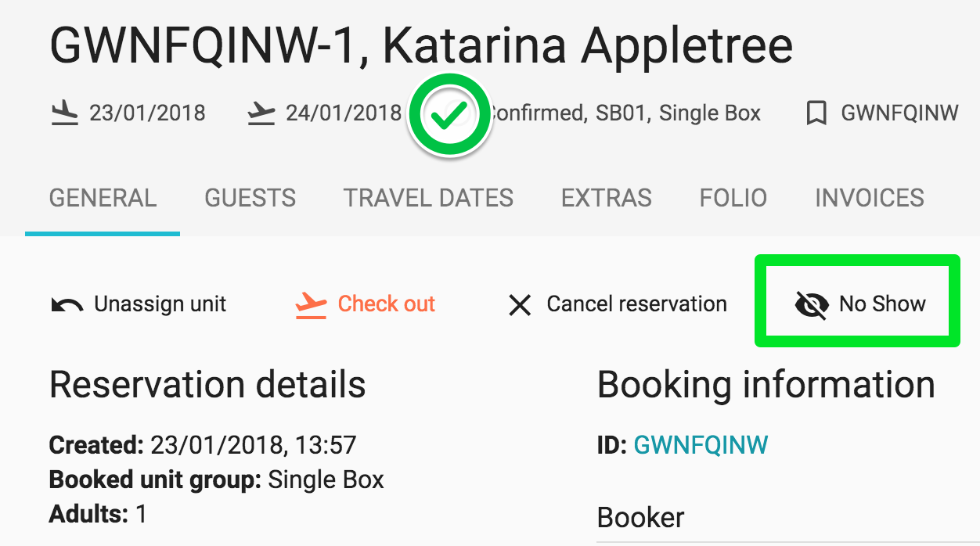Click the departure plane icon beside 24/01/2018

pos(261,114)
